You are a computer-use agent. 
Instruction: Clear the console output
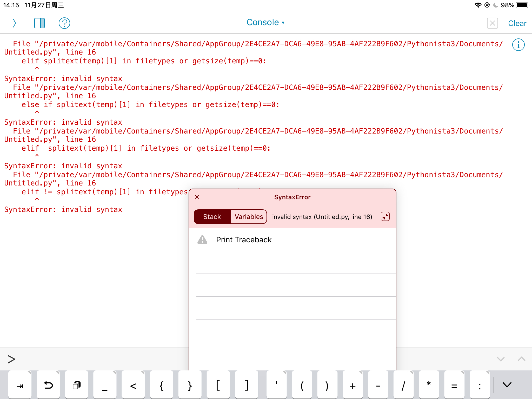[517, 23]
